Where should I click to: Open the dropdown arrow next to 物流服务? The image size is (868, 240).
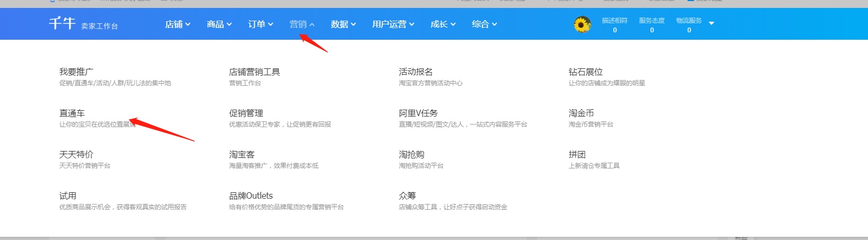coord(711,23)
